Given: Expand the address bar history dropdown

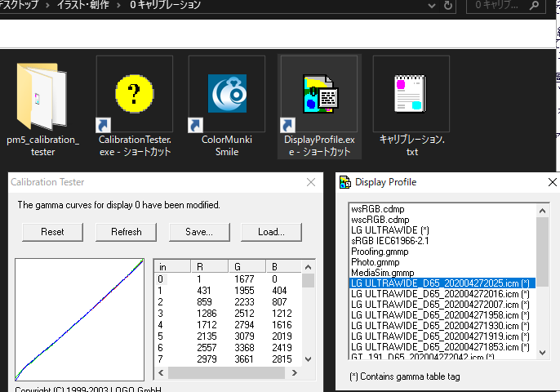Looking at the screenshot, I should click(x=432, y=6).
